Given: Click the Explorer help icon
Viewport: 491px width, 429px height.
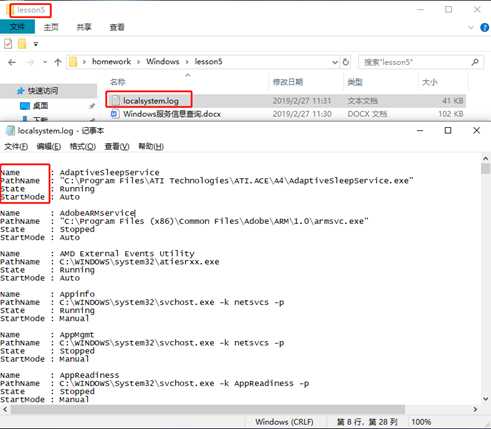Looking at the screenshot, I should [x=484, y=27].
